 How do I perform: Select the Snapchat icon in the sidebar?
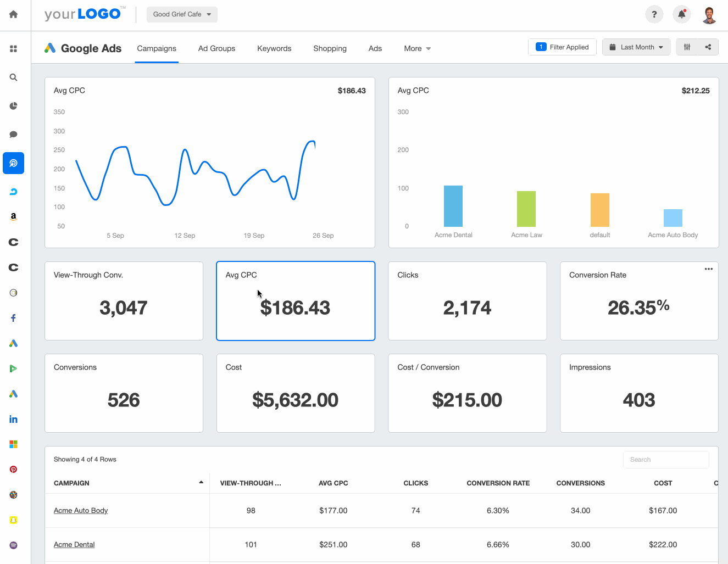coord(13,520)
